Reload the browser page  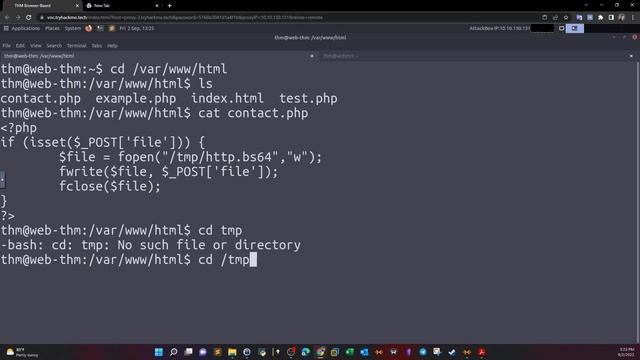point(29,18)
